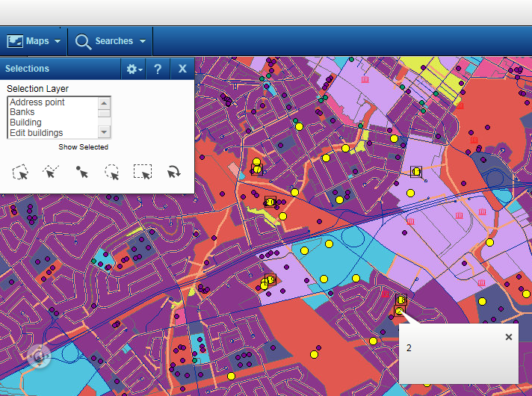Click the compass navigation control on map
This screenshot has height=396, width=532.
tap(40, 356)
